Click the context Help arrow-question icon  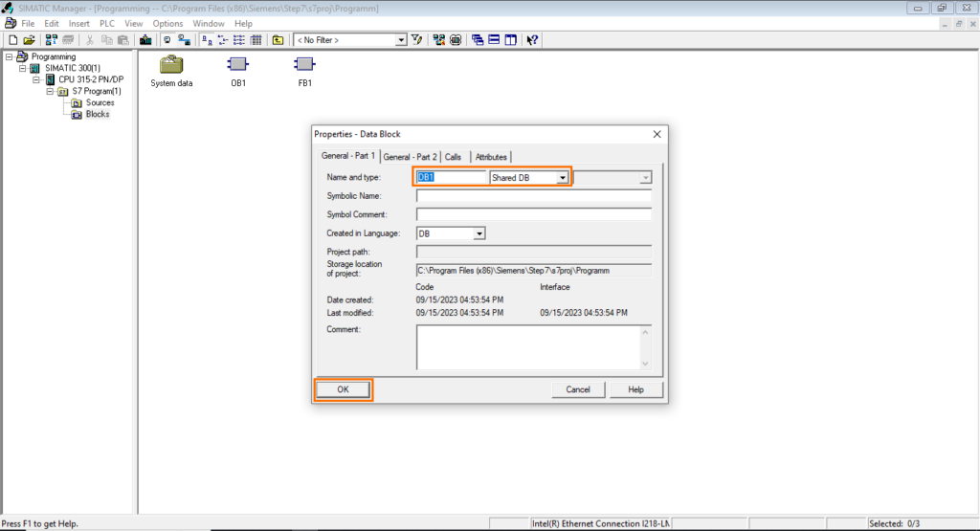point(532,40)
